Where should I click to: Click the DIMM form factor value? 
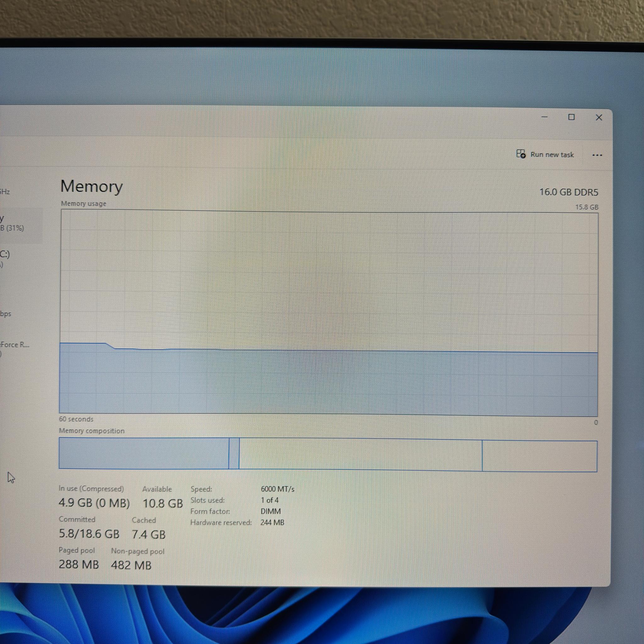tap(271, 511)
